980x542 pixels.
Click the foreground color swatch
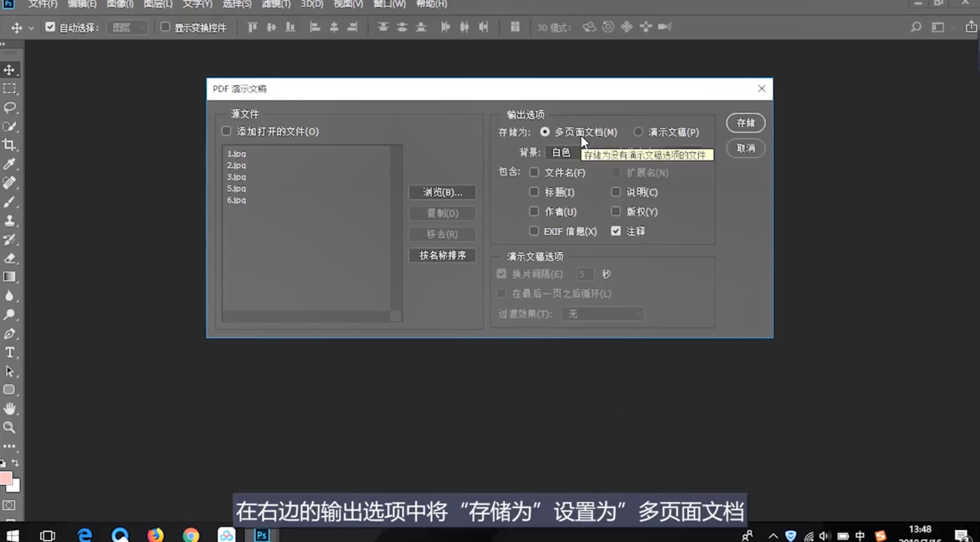tap(6, 478)
